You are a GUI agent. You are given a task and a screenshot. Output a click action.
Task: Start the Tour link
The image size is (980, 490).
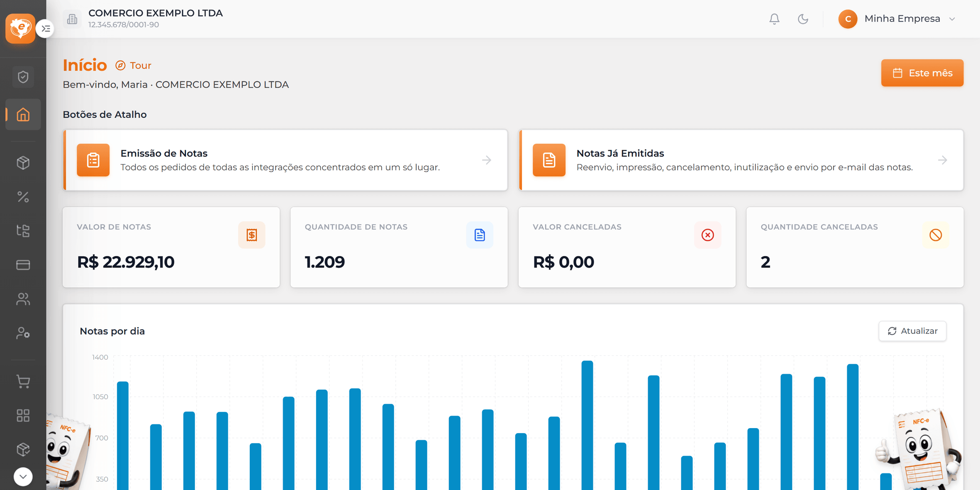pos(134,66)
